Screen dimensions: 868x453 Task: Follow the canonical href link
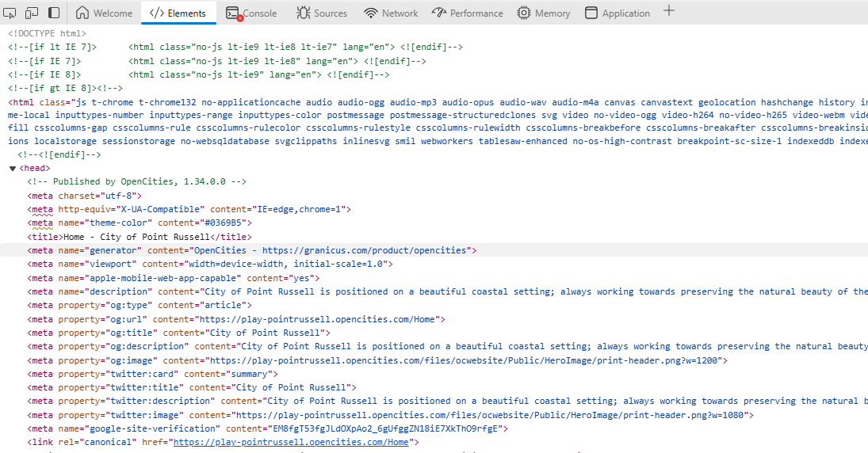point(291,442)
